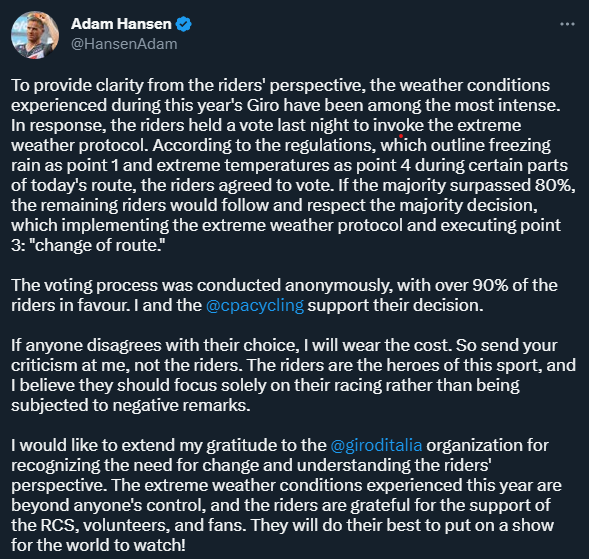Click the Adam Hansen display name
589x559 pixels.
(121, 24)
